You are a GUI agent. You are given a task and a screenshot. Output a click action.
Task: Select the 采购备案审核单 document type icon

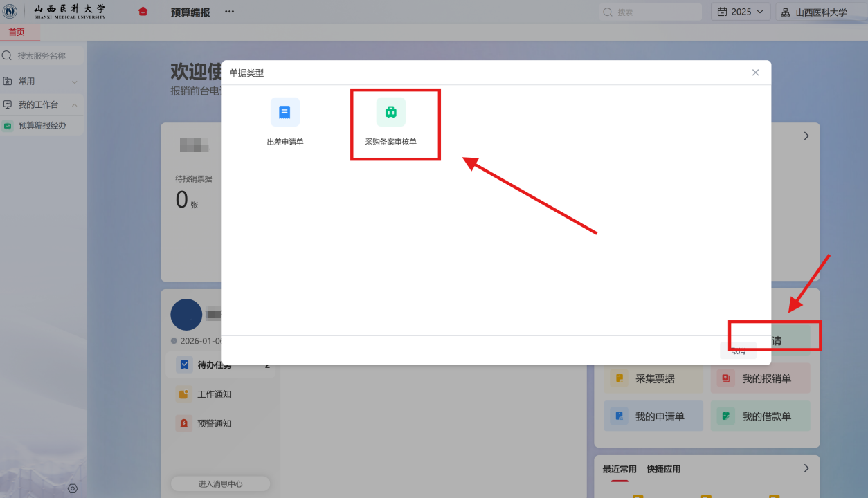390,112
